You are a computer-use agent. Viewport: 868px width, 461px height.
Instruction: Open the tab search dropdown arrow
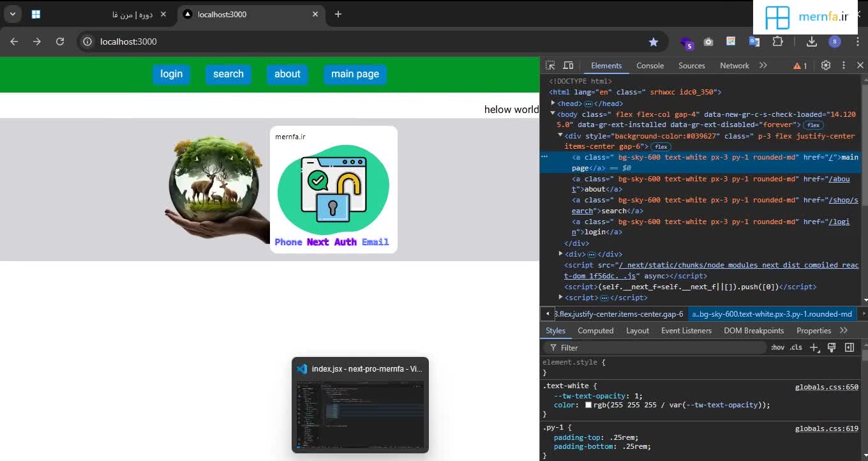(x=12, y=14)
